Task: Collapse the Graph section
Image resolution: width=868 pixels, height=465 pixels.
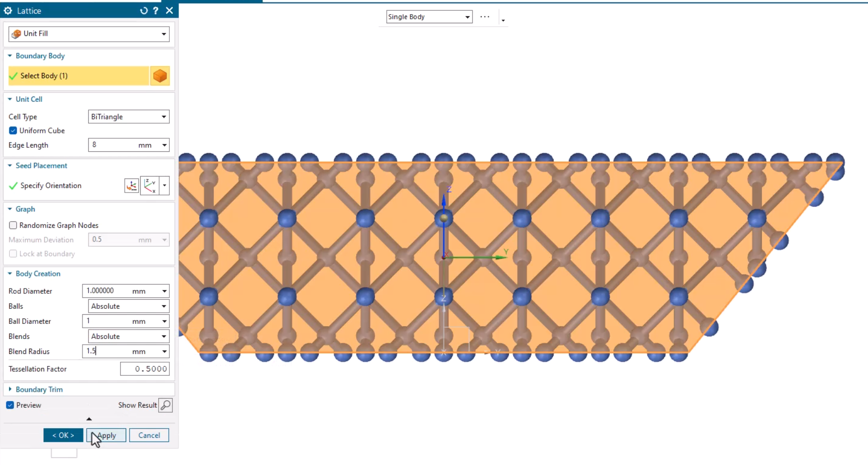Action: click(x=10, y=209)
